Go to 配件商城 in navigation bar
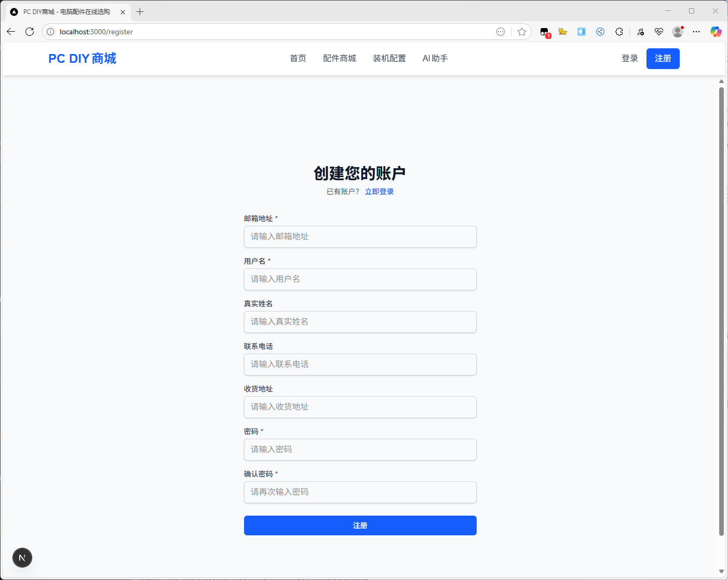 pos(340,59)
